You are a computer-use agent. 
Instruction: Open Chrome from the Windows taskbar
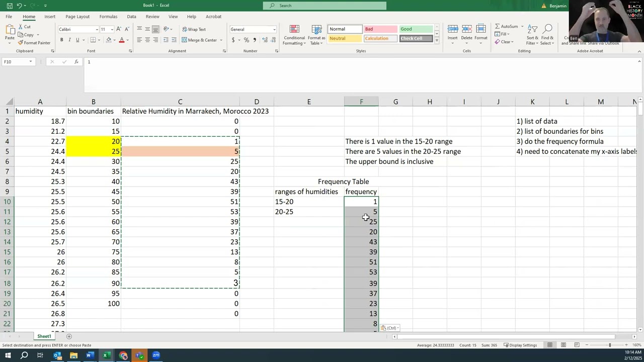point(123,355)
